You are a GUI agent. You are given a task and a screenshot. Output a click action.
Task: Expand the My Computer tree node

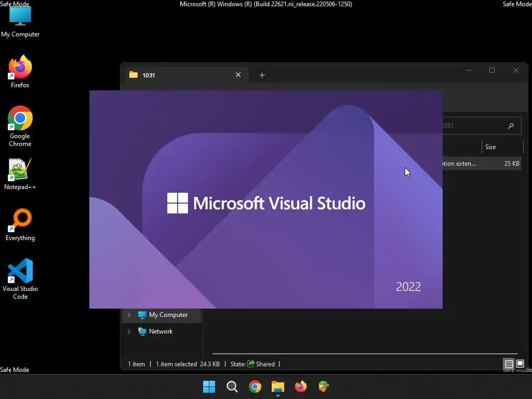tap(129, 315)
